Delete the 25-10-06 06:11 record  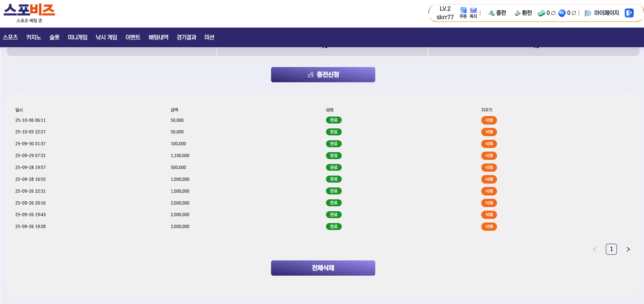pyautogui.click(x=489, y=120)
